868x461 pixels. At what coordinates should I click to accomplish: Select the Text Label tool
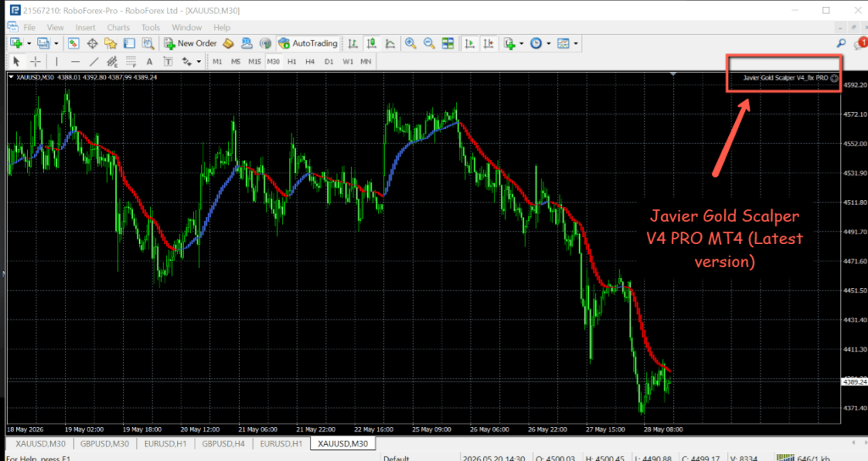(x=168, y=61)
